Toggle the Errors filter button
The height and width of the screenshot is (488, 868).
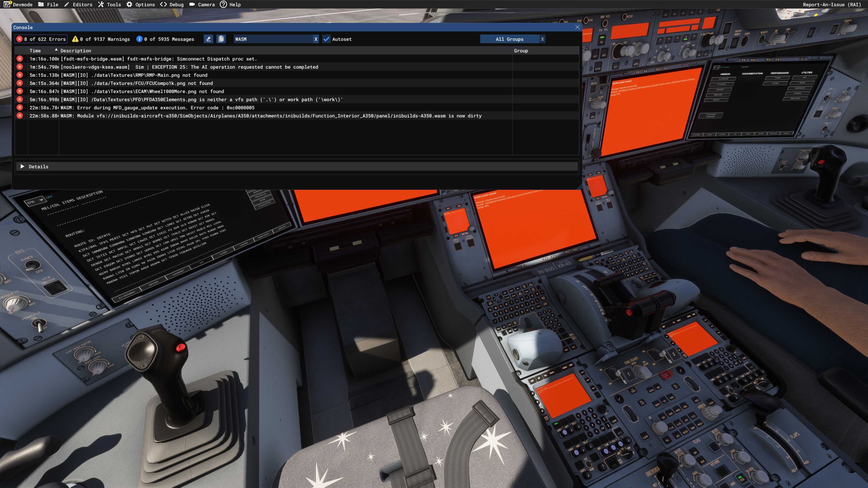41,39
